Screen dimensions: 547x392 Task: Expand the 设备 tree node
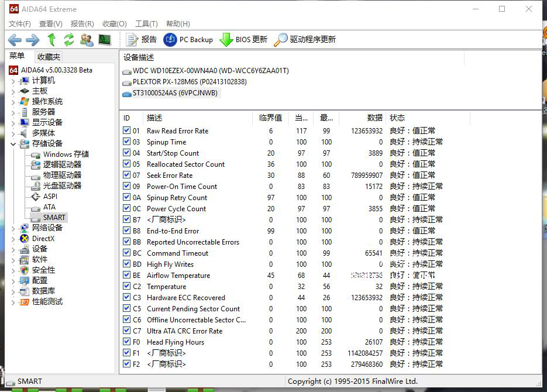tap(13, 249)
